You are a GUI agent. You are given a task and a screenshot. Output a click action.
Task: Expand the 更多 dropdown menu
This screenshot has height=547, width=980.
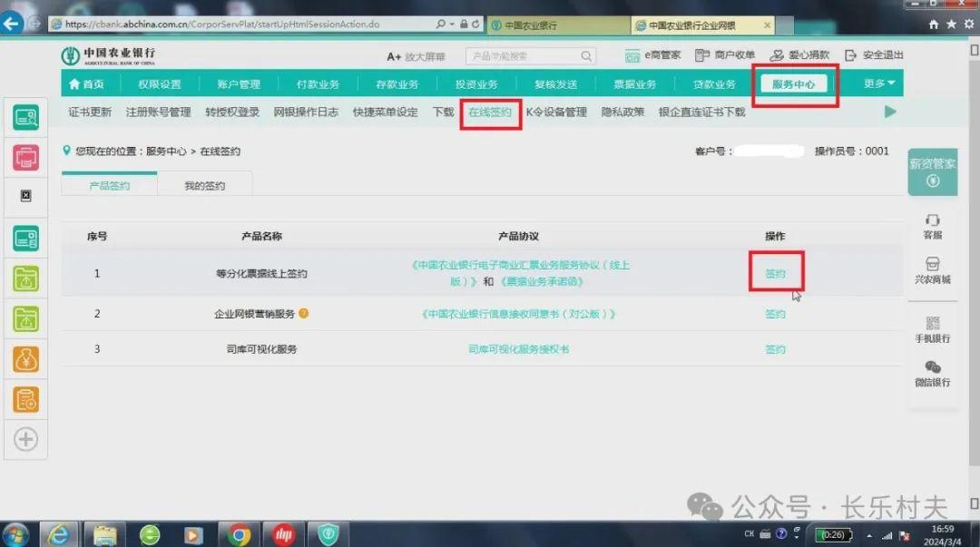click(x=878, y=83)
